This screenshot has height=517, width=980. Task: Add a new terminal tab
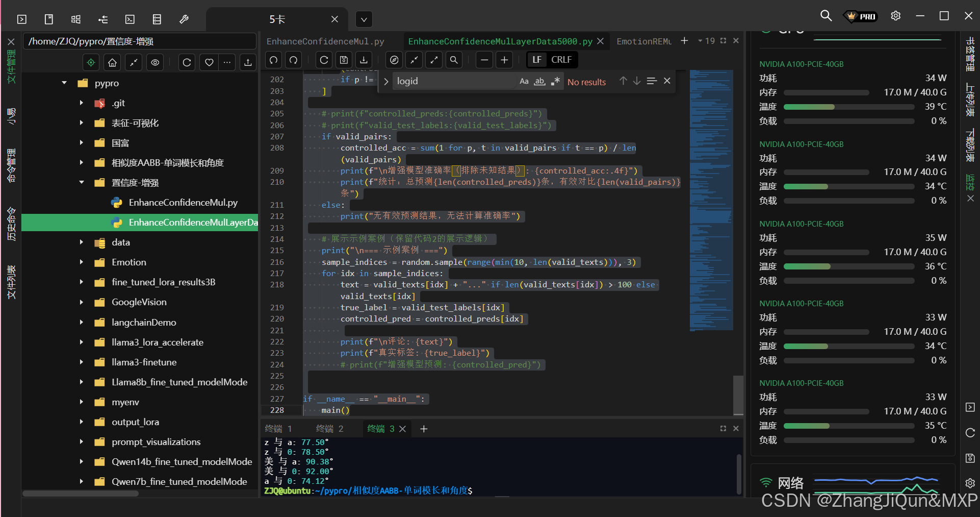pyautogui.click(x=424, y=429)
